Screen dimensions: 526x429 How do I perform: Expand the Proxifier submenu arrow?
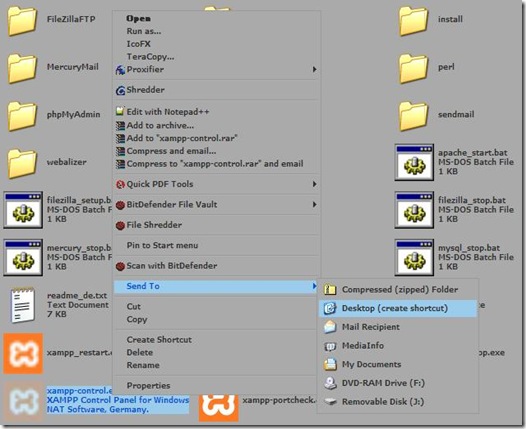(314, 69)
